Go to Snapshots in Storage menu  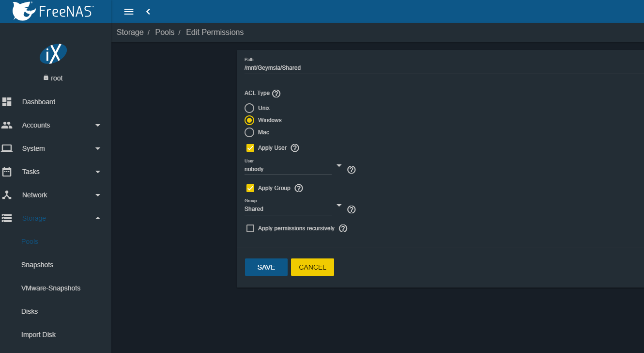37,265
